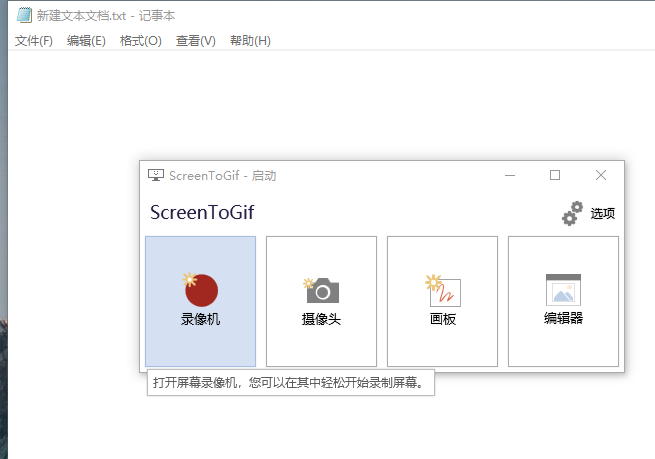Open 选项 settings with gear icon

click(x=588, y=213)
